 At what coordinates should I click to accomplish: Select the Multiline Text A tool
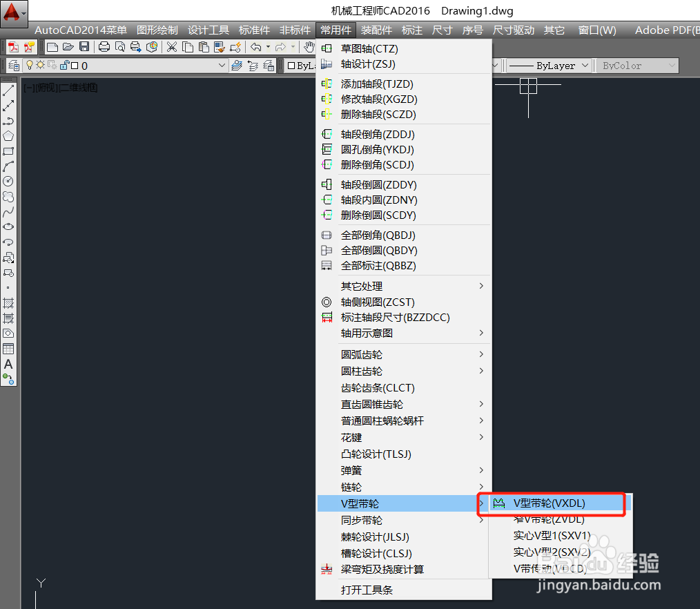(8, 365)
